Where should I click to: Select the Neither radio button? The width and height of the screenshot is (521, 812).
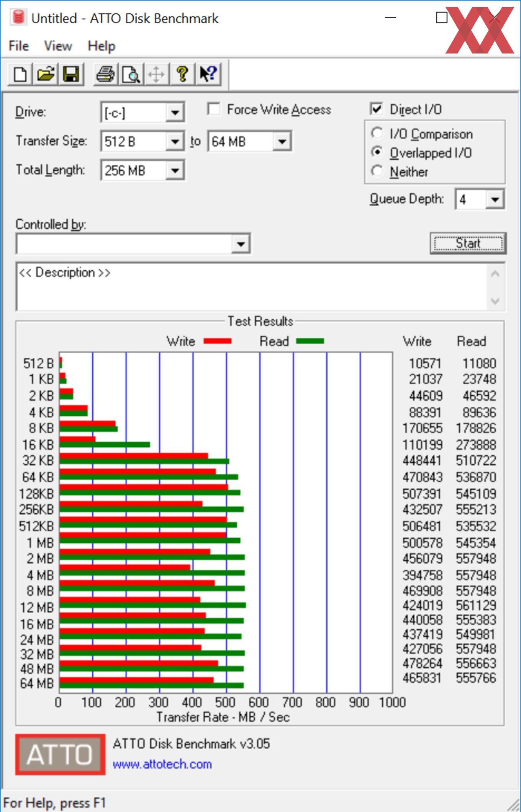click(377, 171)
